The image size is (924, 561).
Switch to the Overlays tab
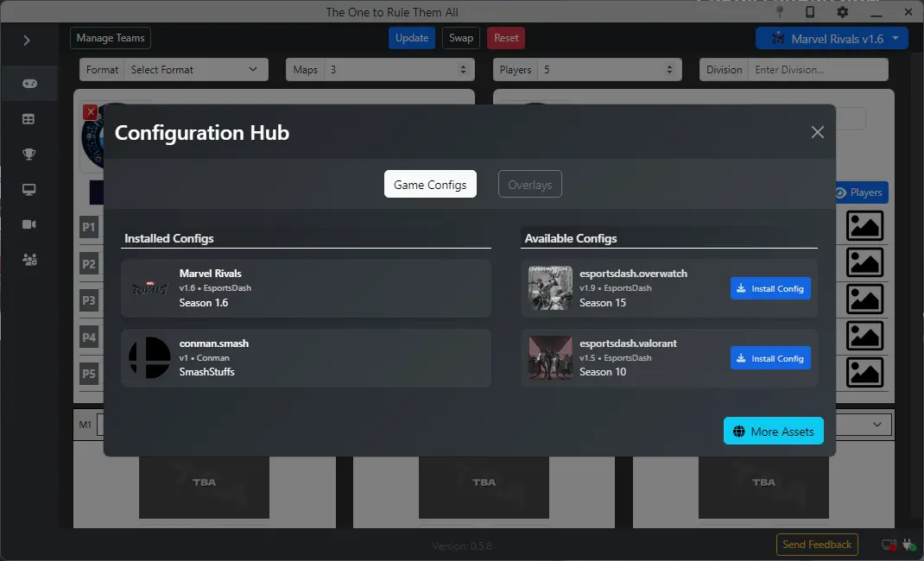529,184
